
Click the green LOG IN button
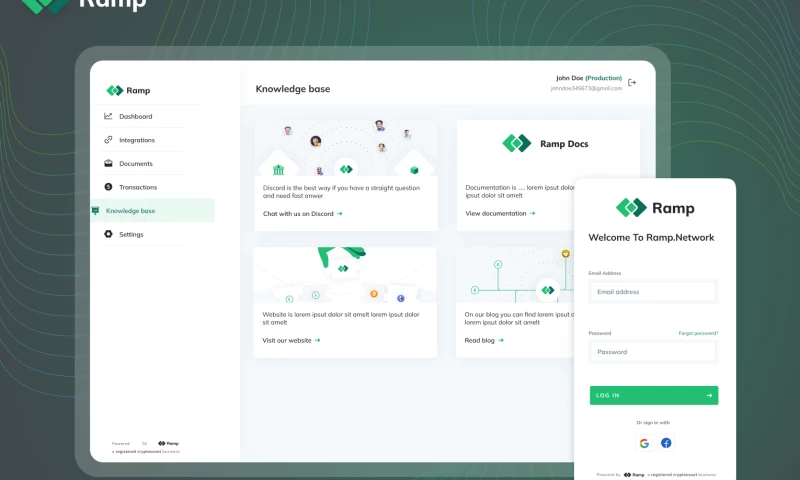(x=654, y=395)
